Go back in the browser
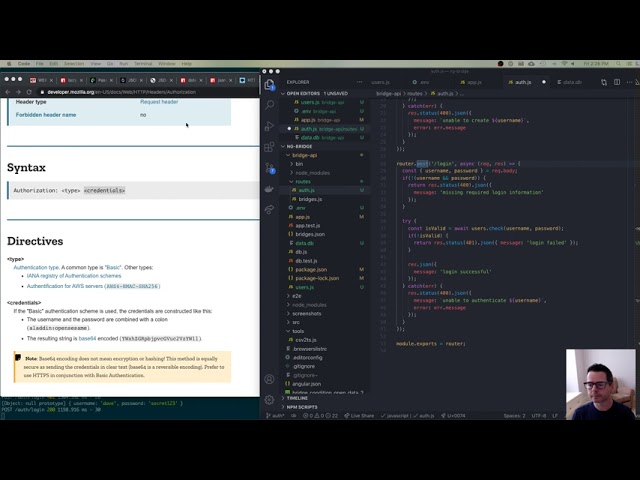Image resolution: width=640 pixels, height=480 pixels. click(8, 92)
